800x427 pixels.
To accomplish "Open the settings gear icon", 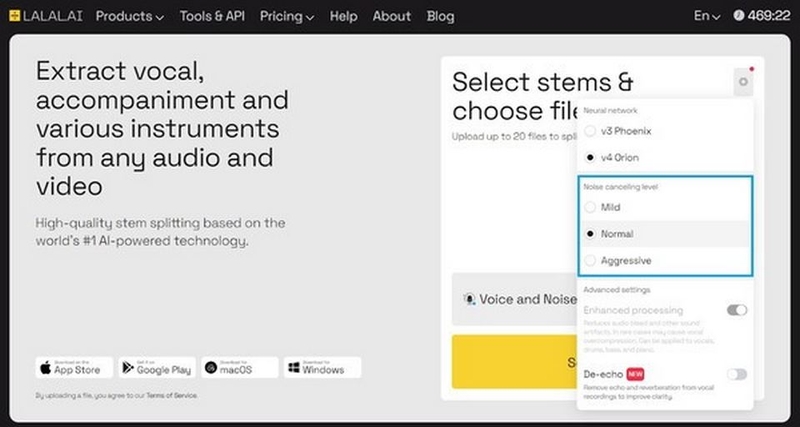I will pyautogui.click(x=743, y=82).
